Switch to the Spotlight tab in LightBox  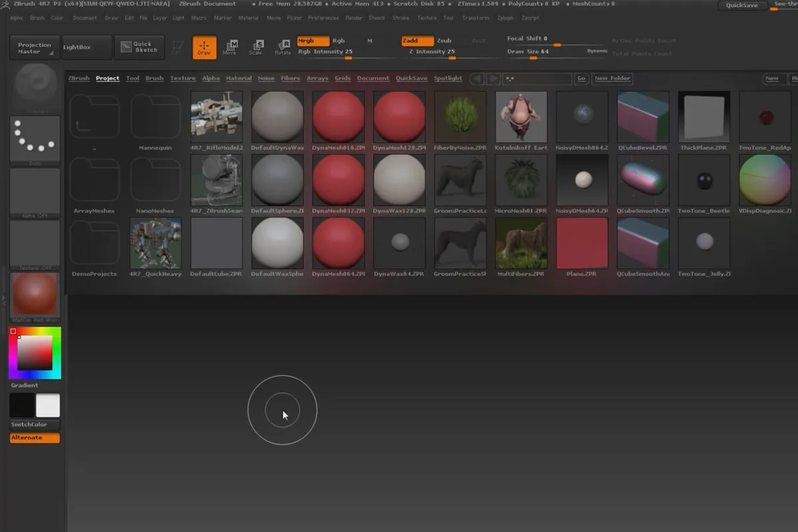448,78
